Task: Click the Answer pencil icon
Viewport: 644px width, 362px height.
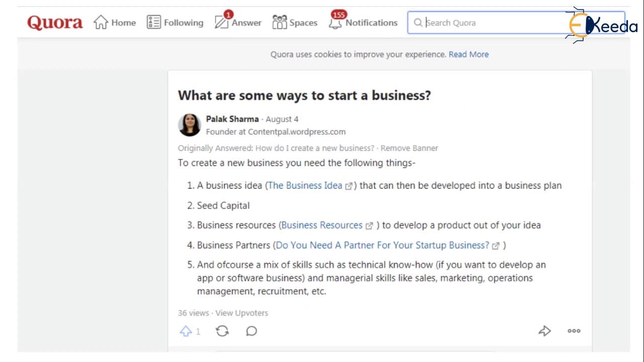Action: click(221, 23)
